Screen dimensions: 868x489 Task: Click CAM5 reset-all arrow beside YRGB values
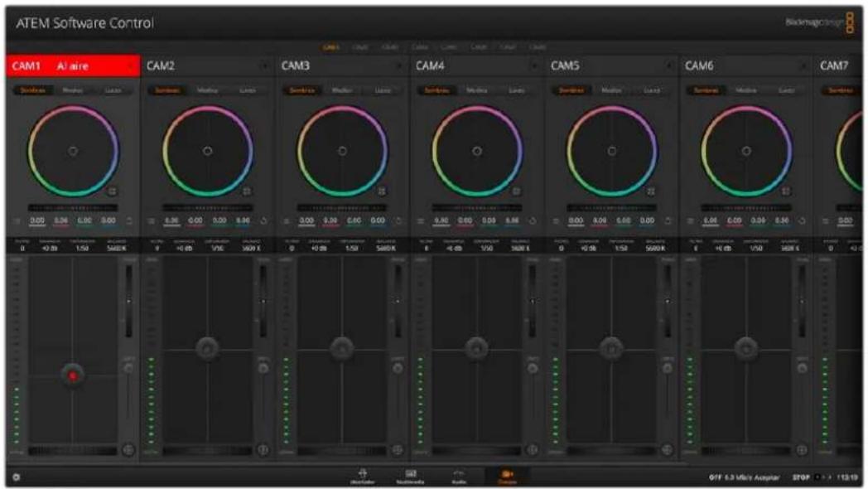coord(668,221)
